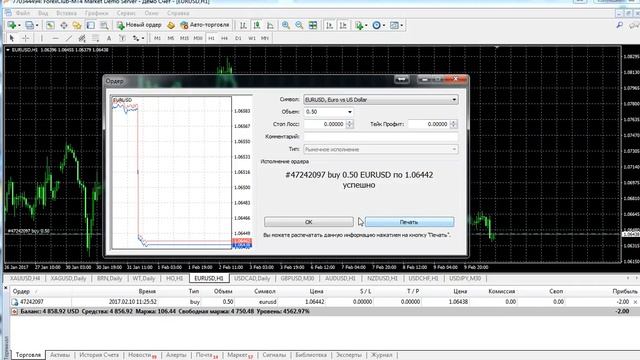Expand the Объем volume dropdown
This screenshot has height=360, width=640.
[349, 112]
